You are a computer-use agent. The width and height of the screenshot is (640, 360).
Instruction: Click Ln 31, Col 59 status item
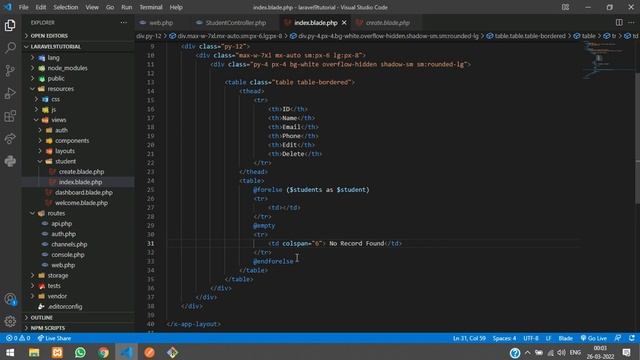(469, 338)
